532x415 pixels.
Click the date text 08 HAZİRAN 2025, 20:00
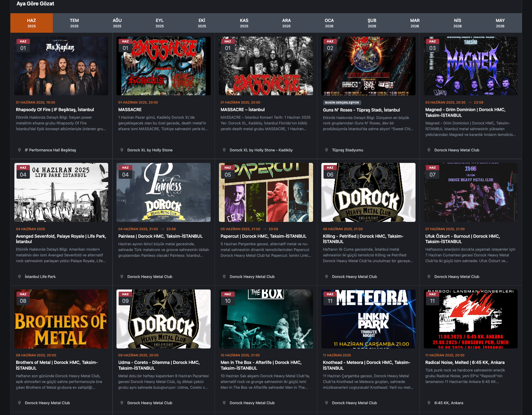click(36, 355)
